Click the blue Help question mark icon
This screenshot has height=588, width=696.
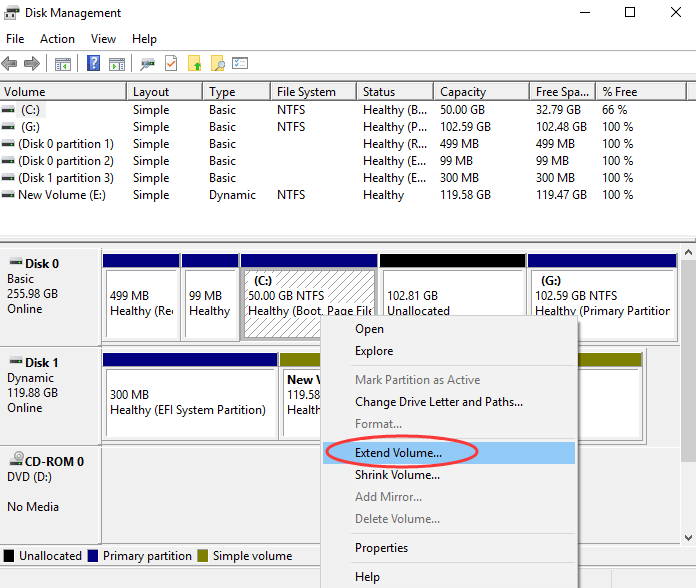93,63
